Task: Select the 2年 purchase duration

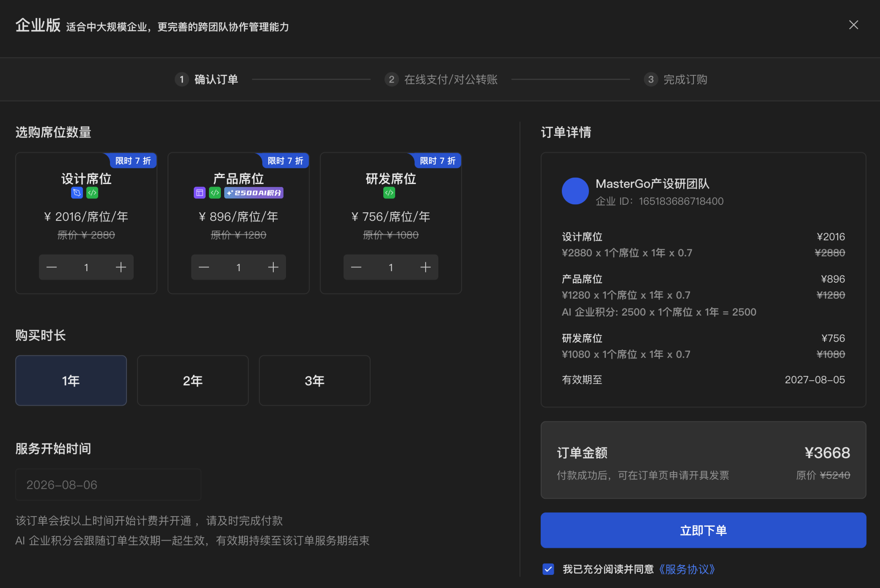Action: (193, 380)
